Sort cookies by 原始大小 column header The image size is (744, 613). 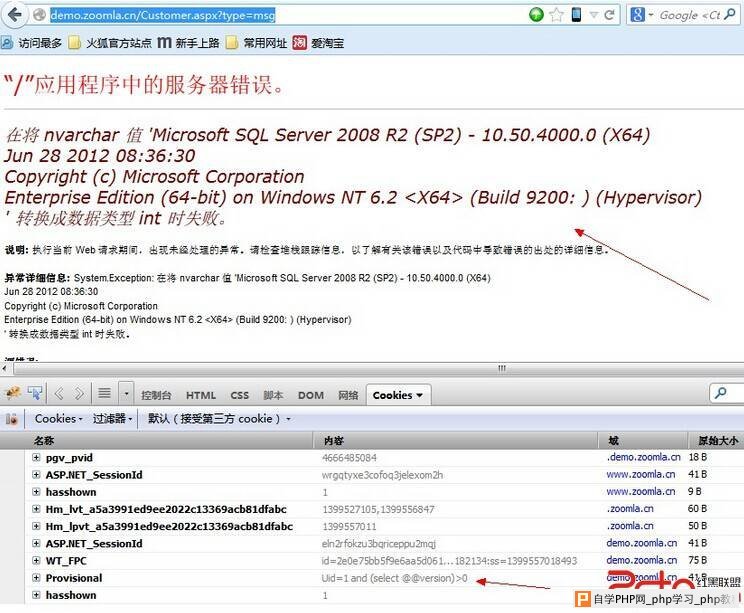[717, 441]
